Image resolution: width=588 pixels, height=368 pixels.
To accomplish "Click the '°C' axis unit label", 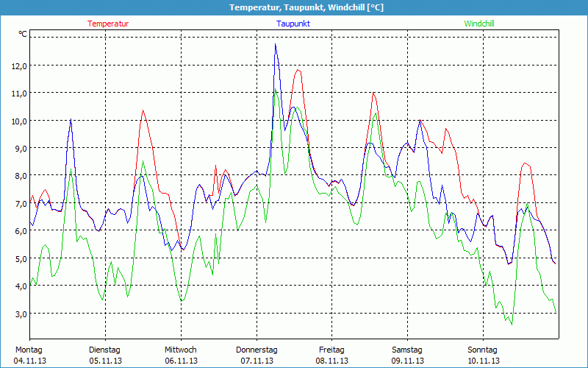I will click(x=23, y=34).
